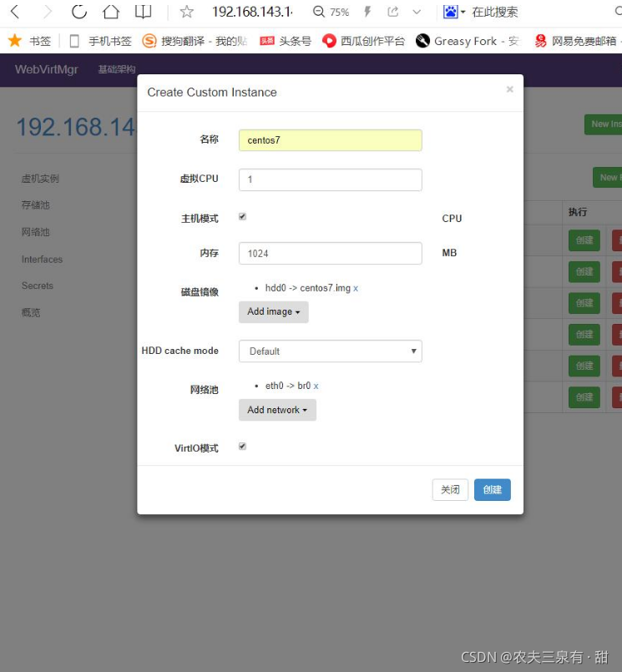The image size is (622, 672).
Task: Toggle the VirtIO模式 checkbox
Action: click(x=243, y=447)
